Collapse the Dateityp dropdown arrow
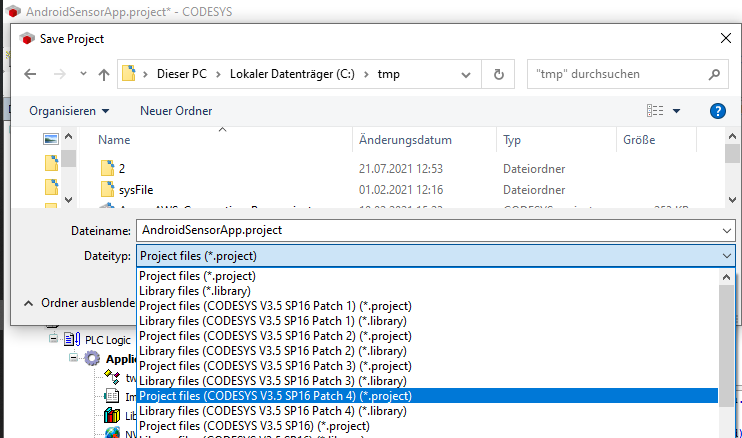 point(725,256)
